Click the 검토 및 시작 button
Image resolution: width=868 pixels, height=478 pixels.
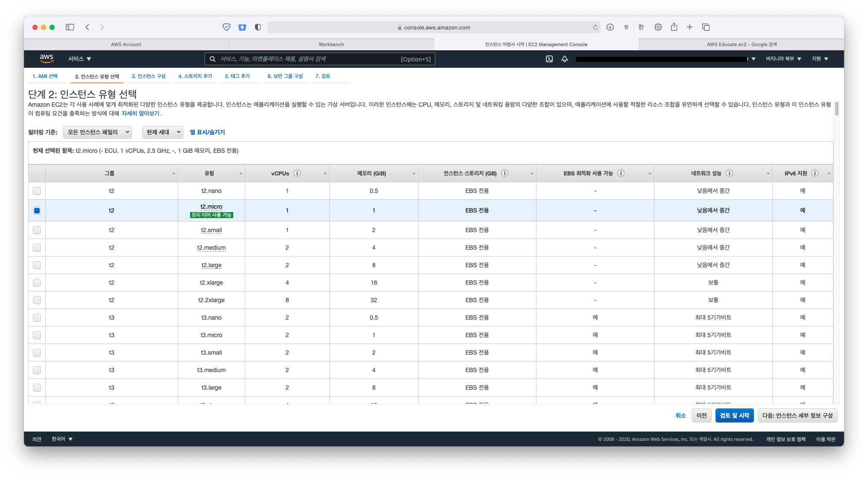point(734,415)
